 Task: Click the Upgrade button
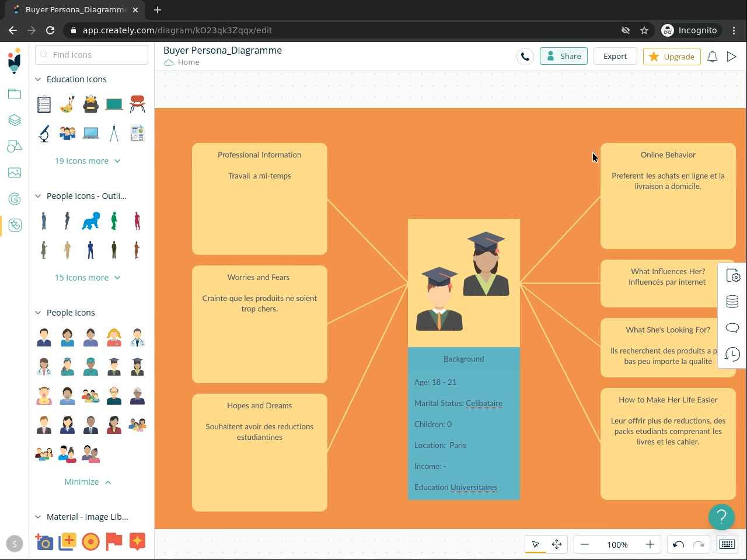tap(672, 57)
